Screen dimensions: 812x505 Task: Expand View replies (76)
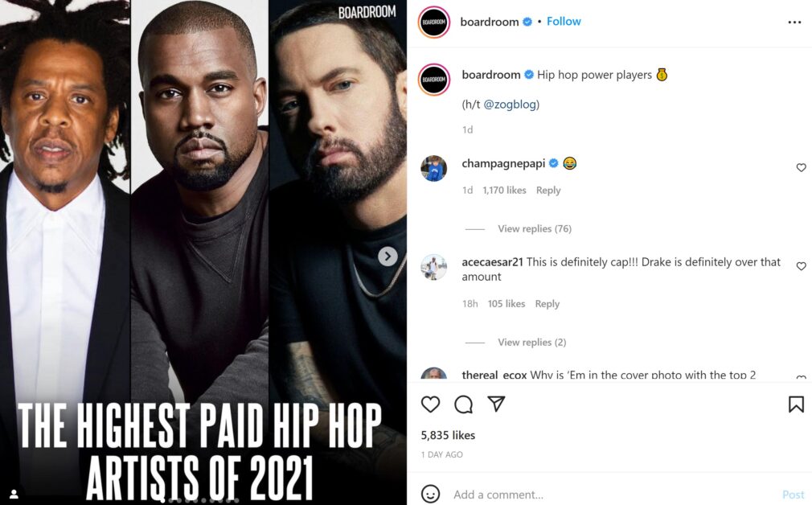pos(535,228)
